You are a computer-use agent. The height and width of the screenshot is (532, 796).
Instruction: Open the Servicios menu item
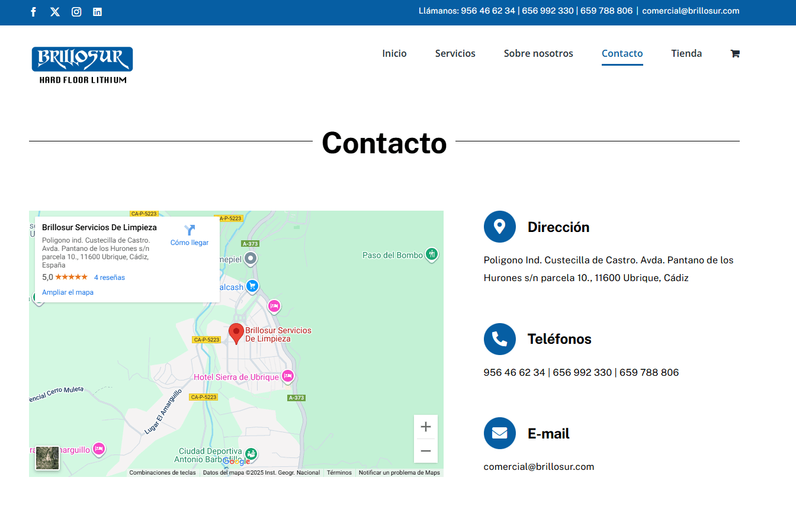(x=455, y=53)
